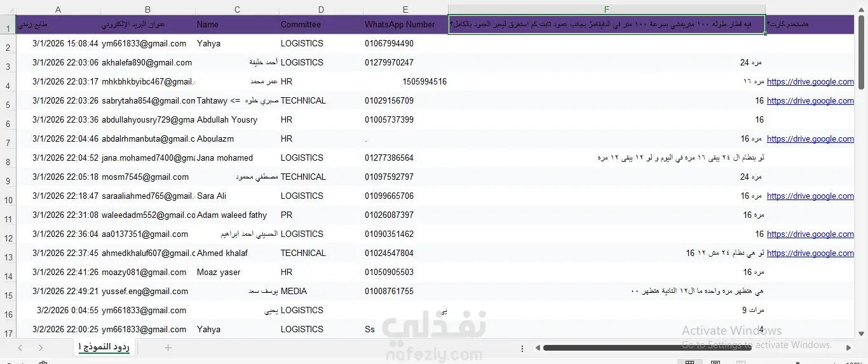Go to previous sheet using left tab arrow
The width and height of the screenshot is (868, 364).
(x=20, y=347)
